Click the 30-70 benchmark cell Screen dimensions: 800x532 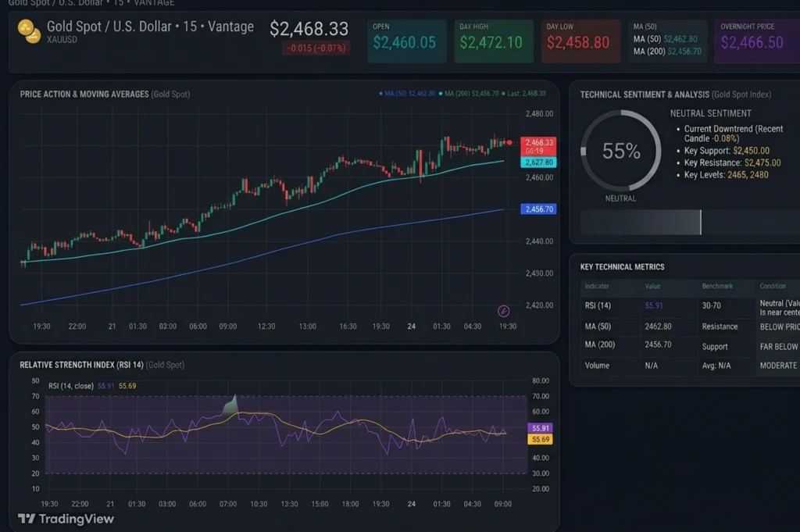pyautogui.click(x=711, y=305)
